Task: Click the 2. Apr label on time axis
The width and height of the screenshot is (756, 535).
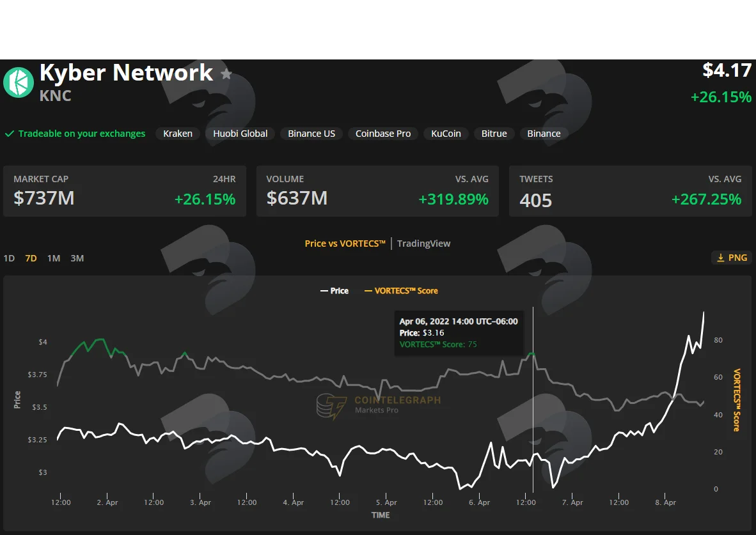Action: tap(107, 502)
